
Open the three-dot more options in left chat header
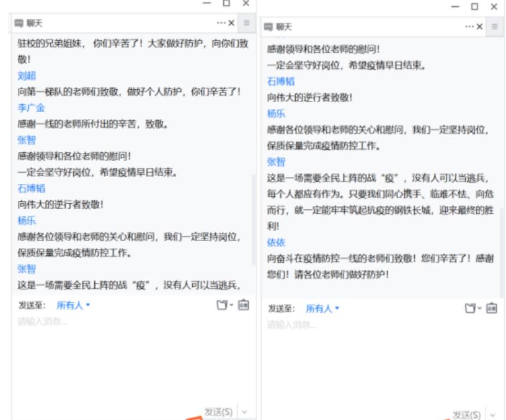click(x=221, y=23)
